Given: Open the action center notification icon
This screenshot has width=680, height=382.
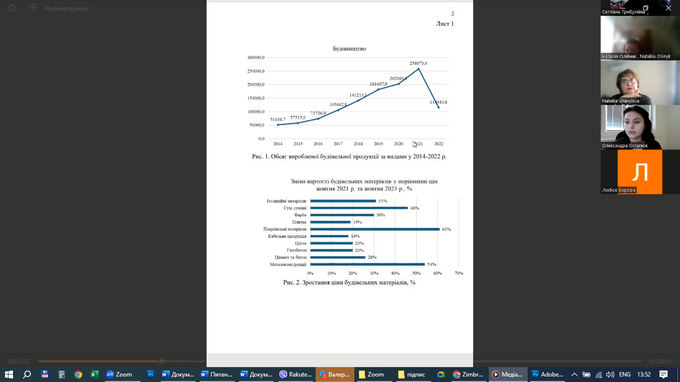Looking at the screenshot, I should click(664, 374).
